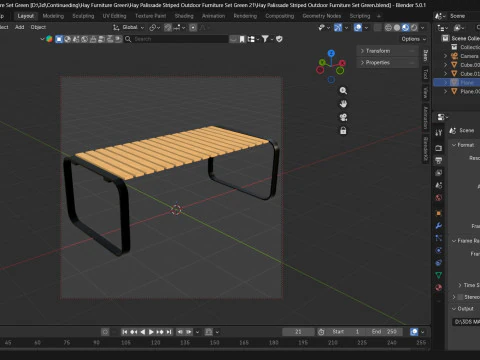Open the Physics properties icon

439,250
